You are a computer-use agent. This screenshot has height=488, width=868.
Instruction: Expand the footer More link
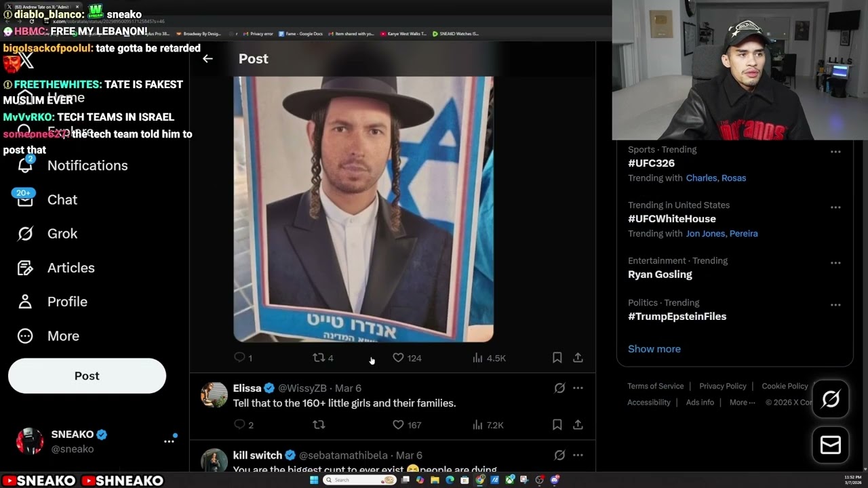point(742,402)
